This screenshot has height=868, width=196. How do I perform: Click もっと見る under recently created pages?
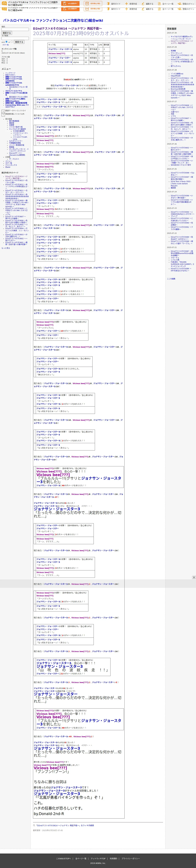[6, 248]
